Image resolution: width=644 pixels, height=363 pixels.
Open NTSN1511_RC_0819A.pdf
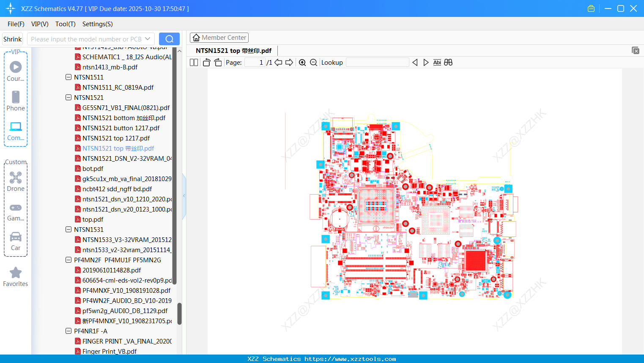pyautogui.click(x=118, y=88)
